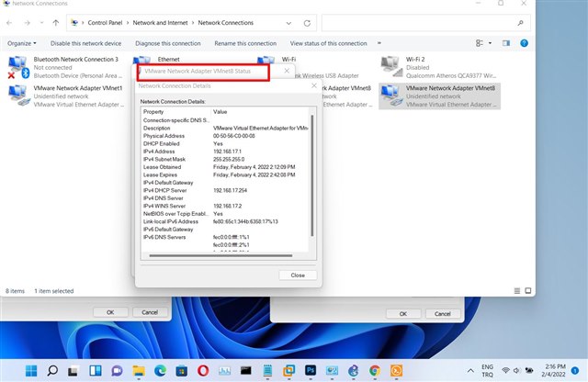Click the Value column header
Screen dimensions: 588x382
pos(220,112)
